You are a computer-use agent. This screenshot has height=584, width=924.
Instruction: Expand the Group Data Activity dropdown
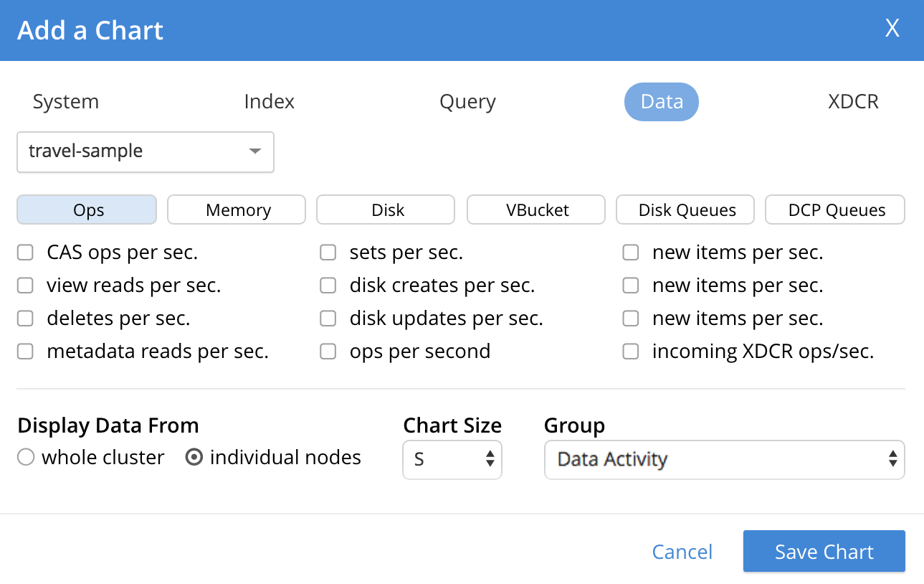[x=724, y=459]
